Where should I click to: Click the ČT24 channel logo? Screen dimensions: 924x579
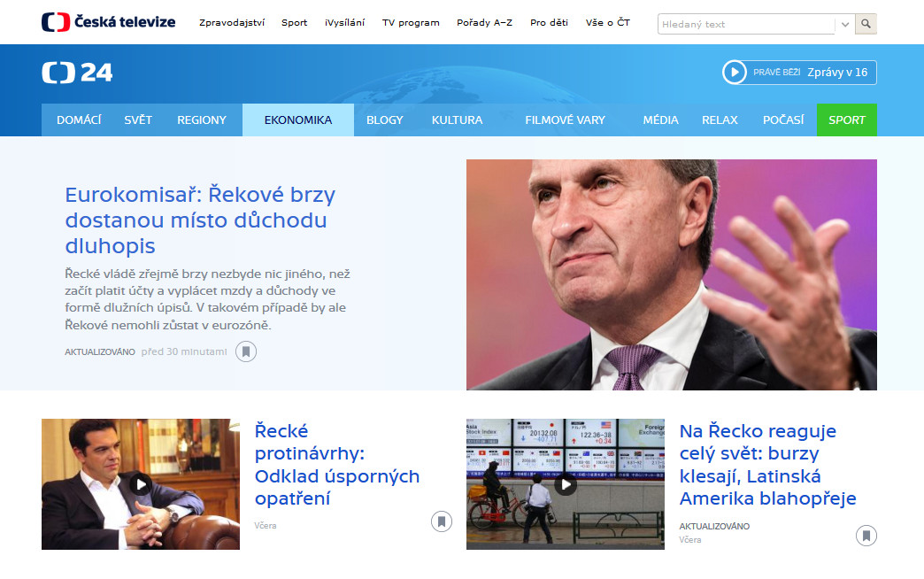click(x=78, y=73)
